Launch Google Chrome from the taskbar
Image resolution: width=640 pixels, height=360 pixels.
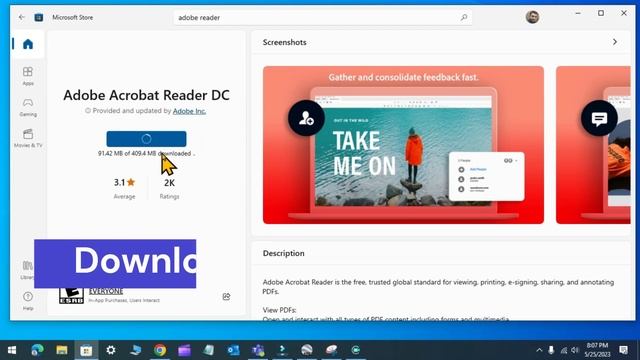click(160, 350)
